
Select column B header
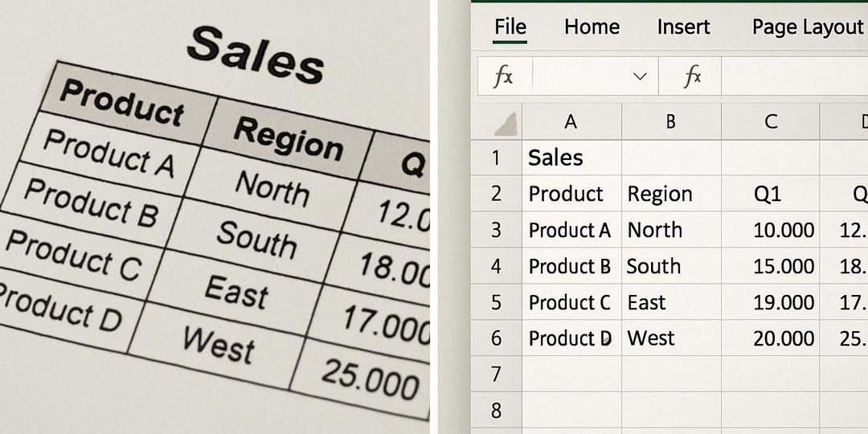pos(670,121)
